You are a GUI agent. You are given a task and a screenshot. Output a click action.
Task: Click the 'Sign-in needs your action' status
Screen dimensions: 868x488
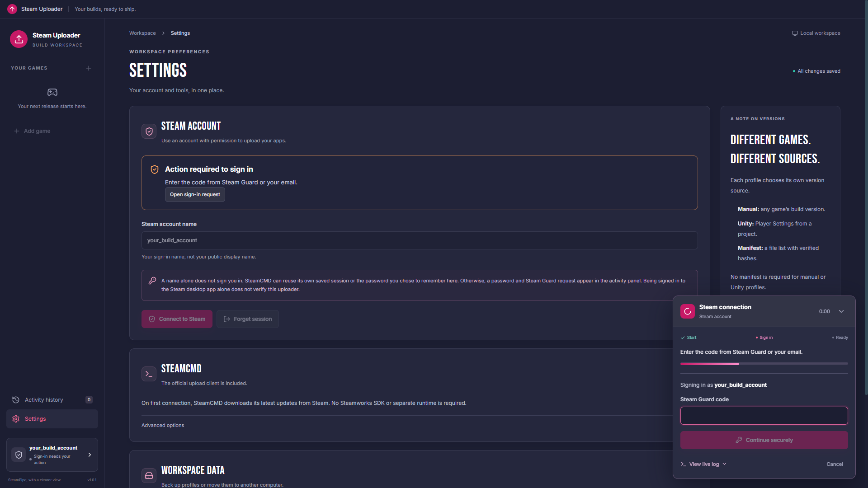pos(52,460)
